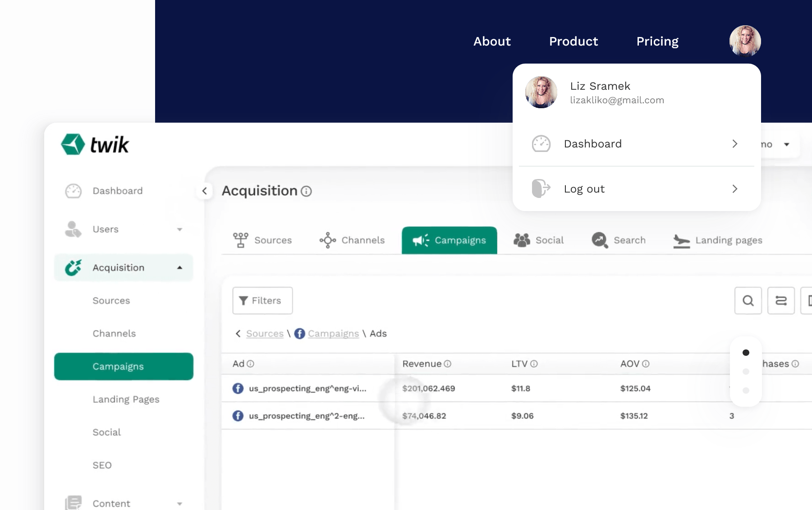
Task: Click the Channels network icon
Action: point(327,240)
